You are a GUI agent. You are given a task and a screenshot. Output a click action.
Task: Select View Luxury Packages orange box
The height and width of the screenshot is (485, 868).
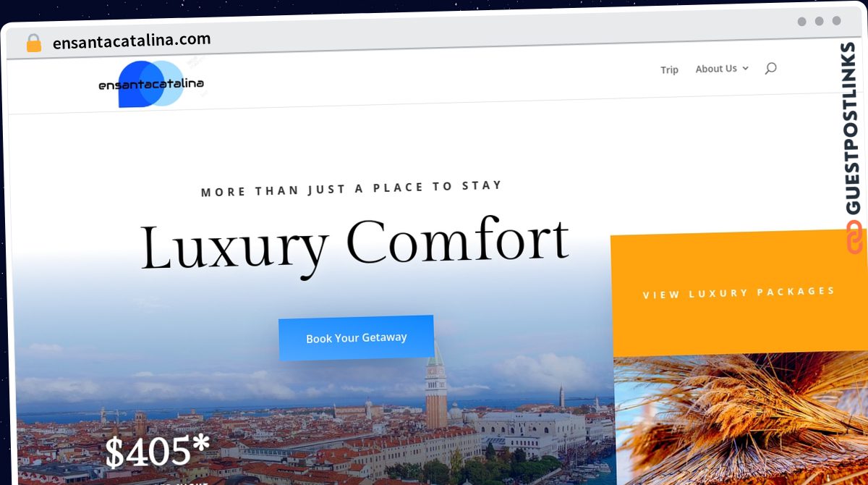pos(739,293)
